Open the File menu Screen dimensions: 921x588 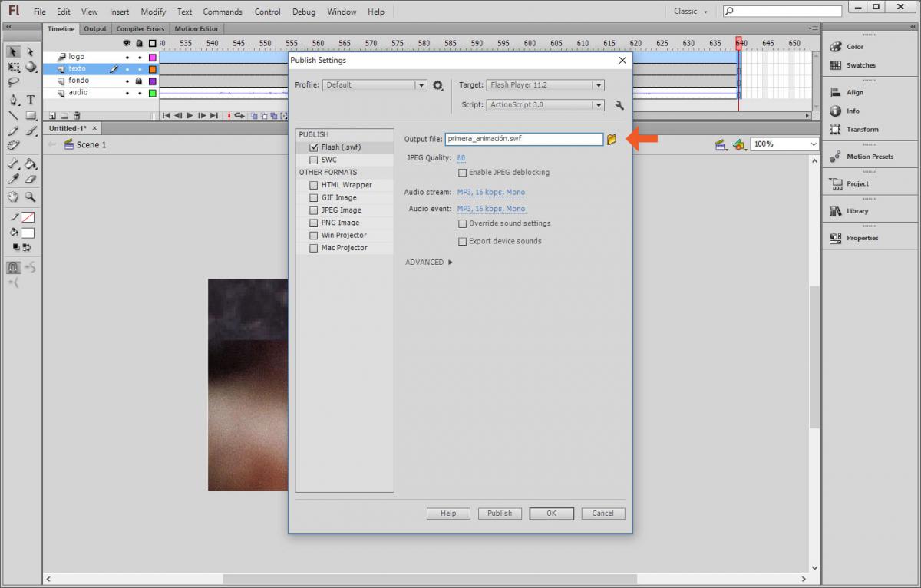point(40,12)
